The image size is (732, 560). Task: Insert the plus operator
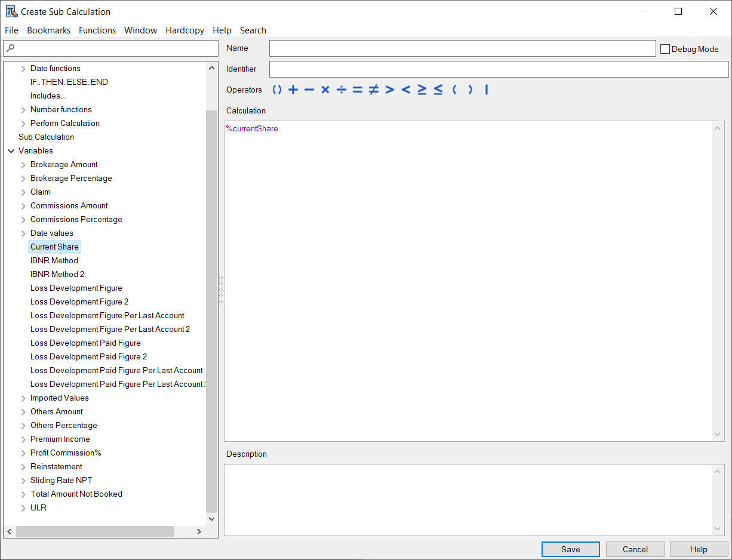[x=293, y=90]
